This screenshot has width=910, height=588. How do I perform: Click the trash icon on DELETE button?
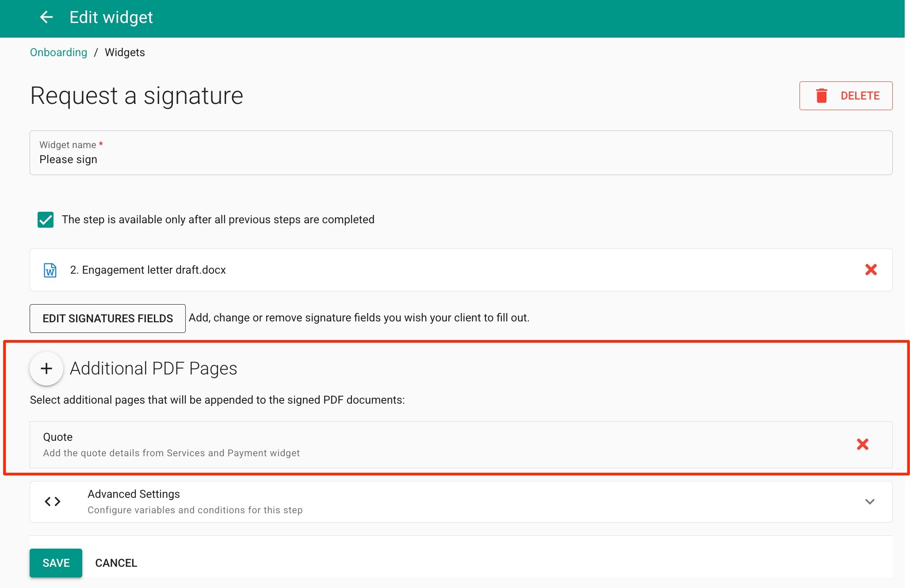[821, 95]
